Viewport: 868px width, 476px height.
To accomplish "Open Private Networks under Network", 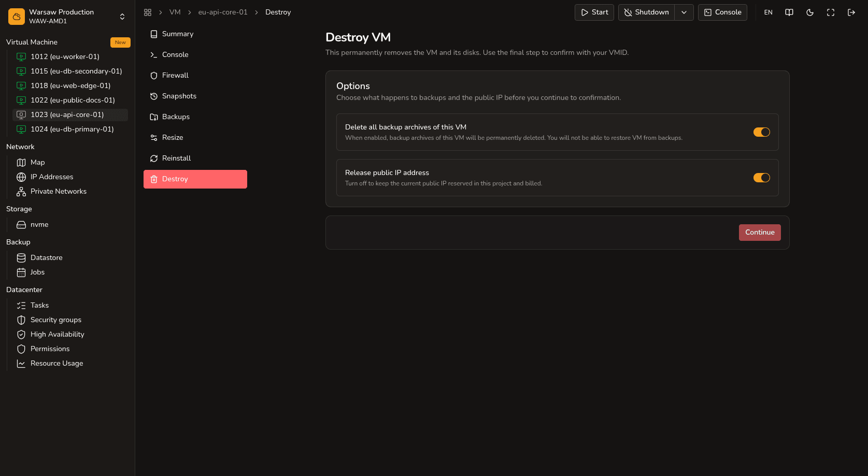I will click(70, 192).
